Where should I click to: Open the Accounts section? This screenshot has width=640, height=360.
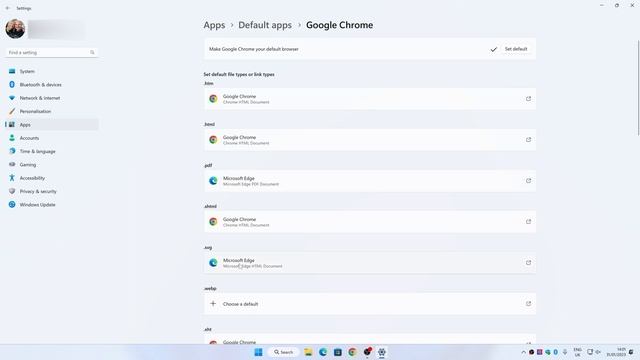(x=51, y=138)
